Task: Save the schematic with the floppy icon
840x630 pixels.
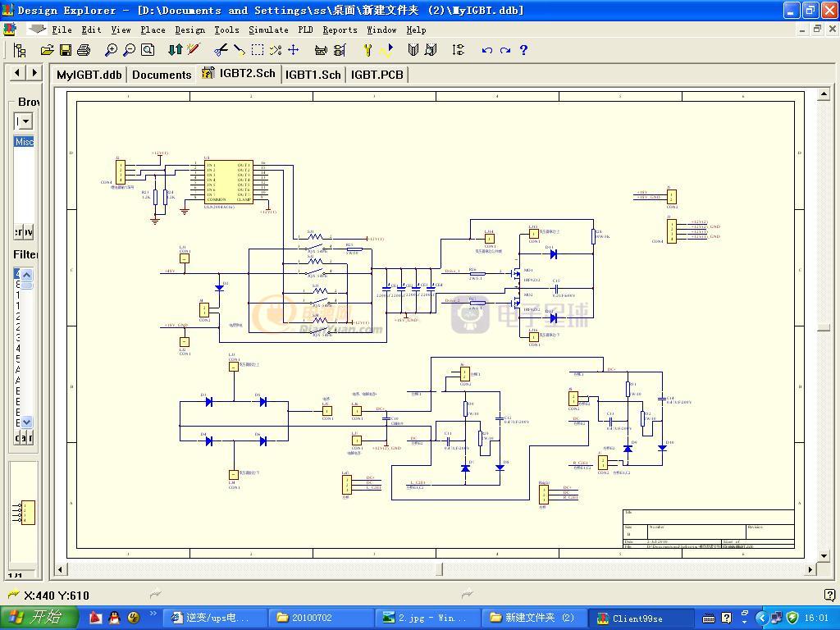Action: (66, 50)
